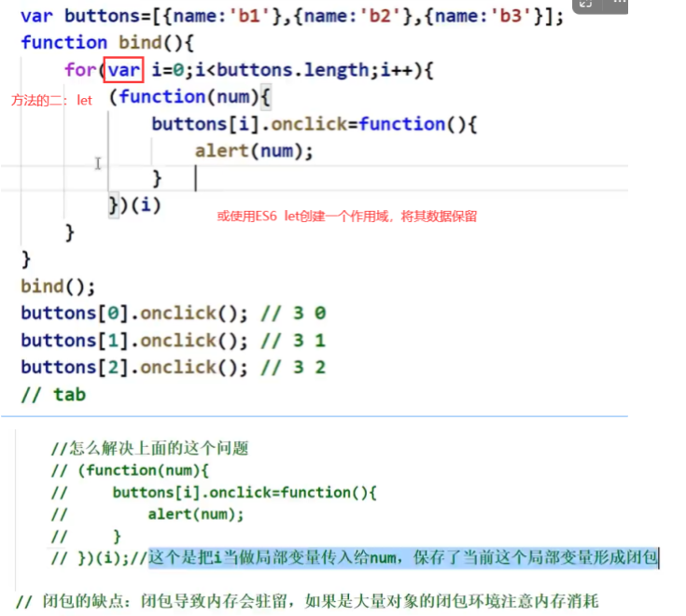Click buttons.length in the for condition
Screen dimensions: 686x616
(293, 70)
